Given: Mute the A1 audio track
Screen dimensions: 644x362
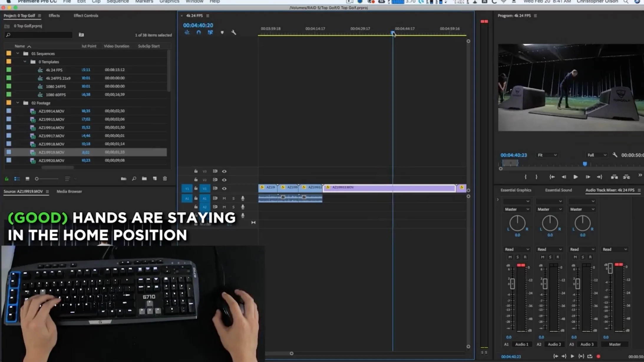Looking at the screenshot, I should coord(224,198).
